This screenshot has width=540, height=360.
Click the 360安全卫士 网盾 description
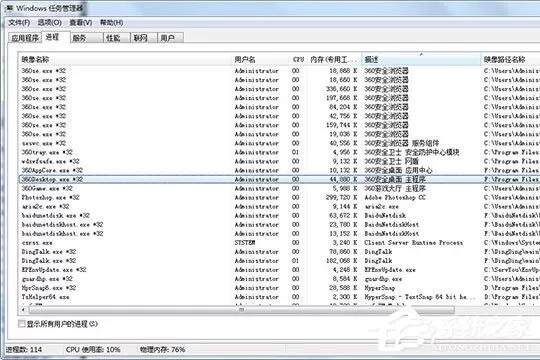point(392,161)
